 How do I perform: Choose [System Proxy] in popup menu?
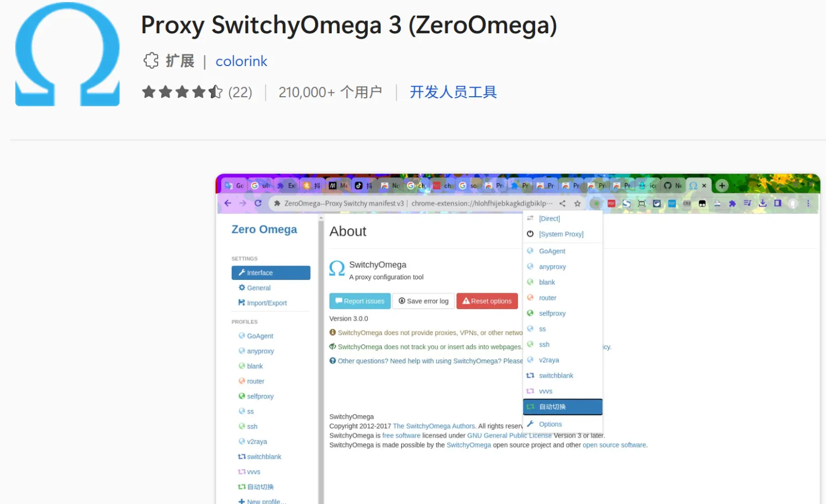point(562,234)
